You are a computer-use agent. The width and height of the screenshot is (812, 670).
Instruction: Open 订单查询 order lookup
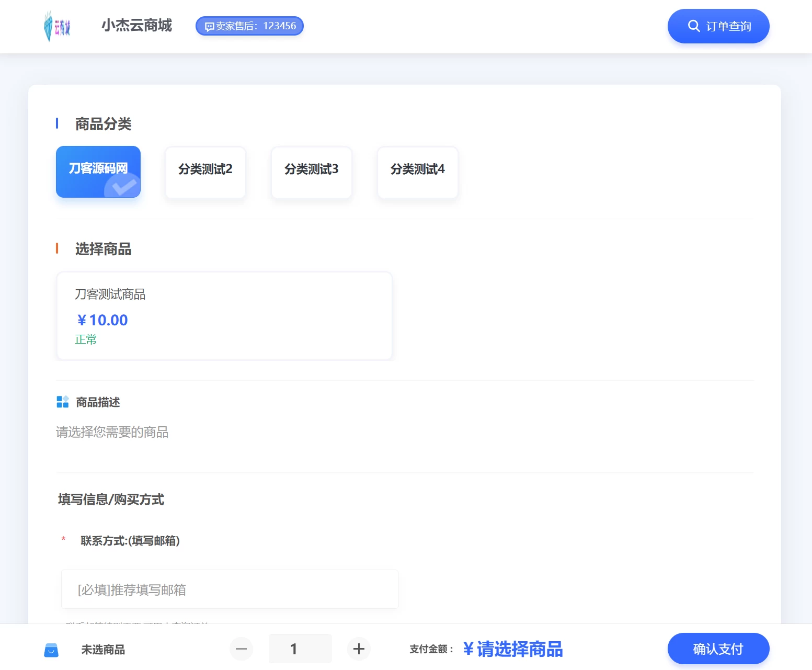point(718,26)
